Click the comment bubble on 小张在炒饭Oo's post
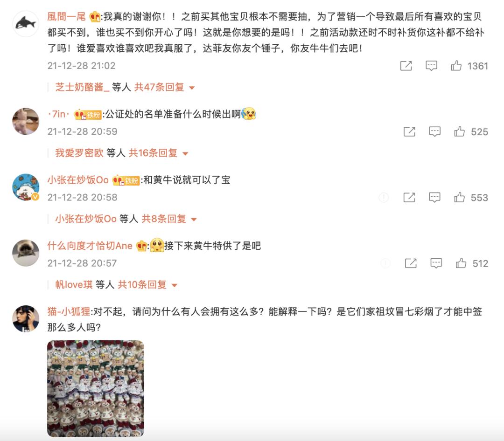 [x=434, y=198]
